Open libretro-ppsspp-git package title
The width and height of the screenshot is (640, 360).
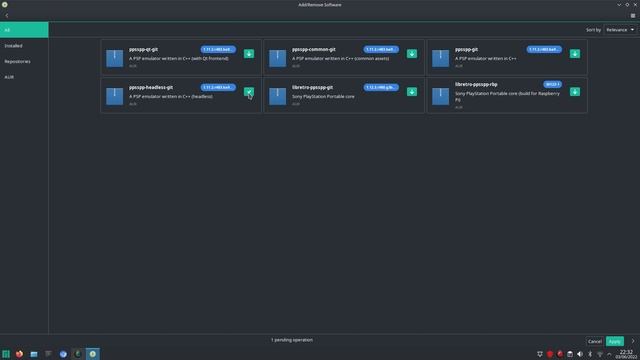click(312, 87)
